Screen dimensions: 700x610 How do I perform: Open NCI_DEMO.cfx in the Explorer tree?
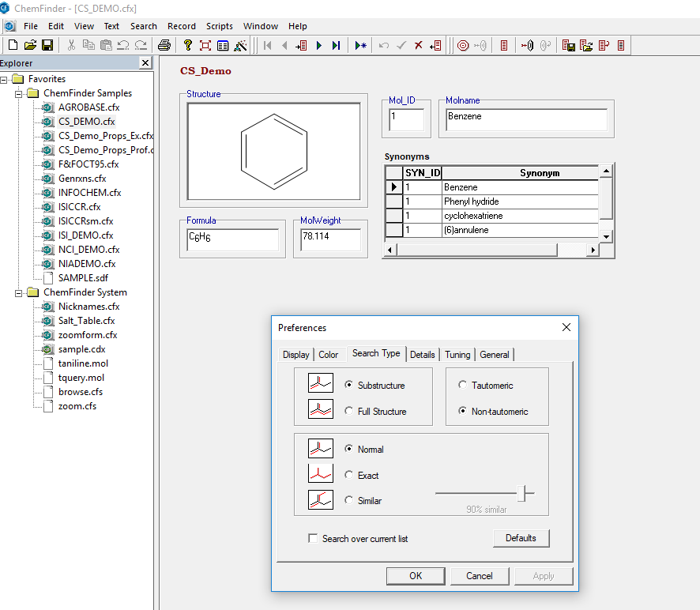[88, 250]
